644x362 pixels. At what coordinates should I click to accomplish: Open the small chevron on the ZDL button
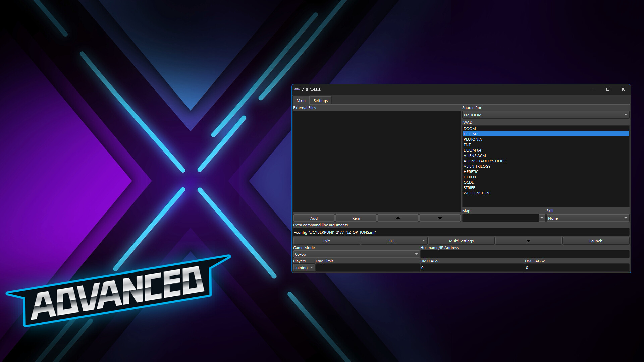click(423, 241)
